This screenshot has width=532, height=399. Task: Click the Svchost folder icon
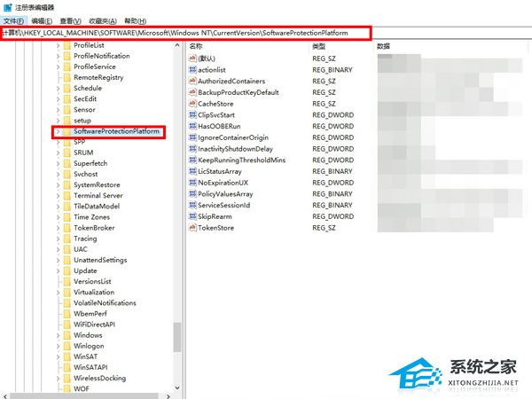coord(67,174)
